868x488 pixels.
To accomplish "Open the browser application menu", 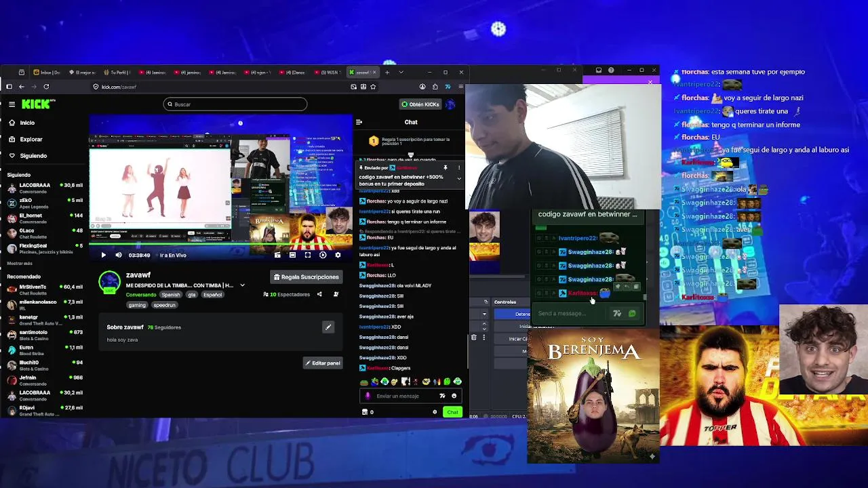I will (460, 87).
